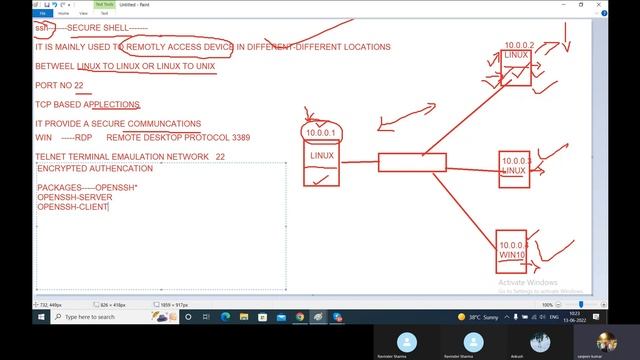Click the Redo arrow in the quick access toolbar
640x360 pixels.
click(62, 5)
